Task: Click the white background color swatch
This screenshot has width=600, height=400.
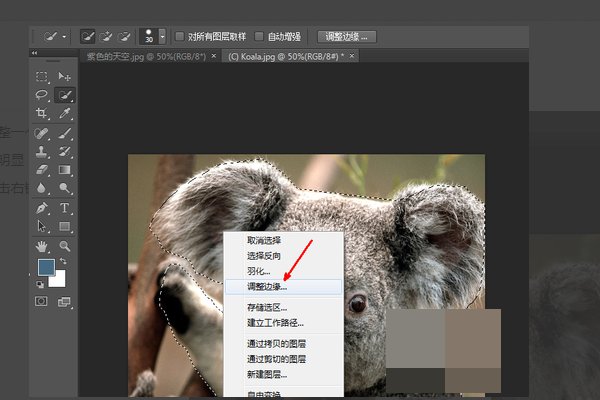Action: coord(59,280)
